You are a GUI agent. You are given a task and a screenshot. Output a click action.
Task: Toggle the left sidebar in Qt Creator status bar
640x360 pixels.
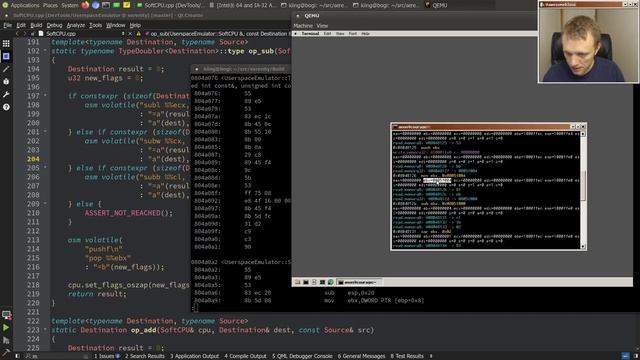coord(17,356)
